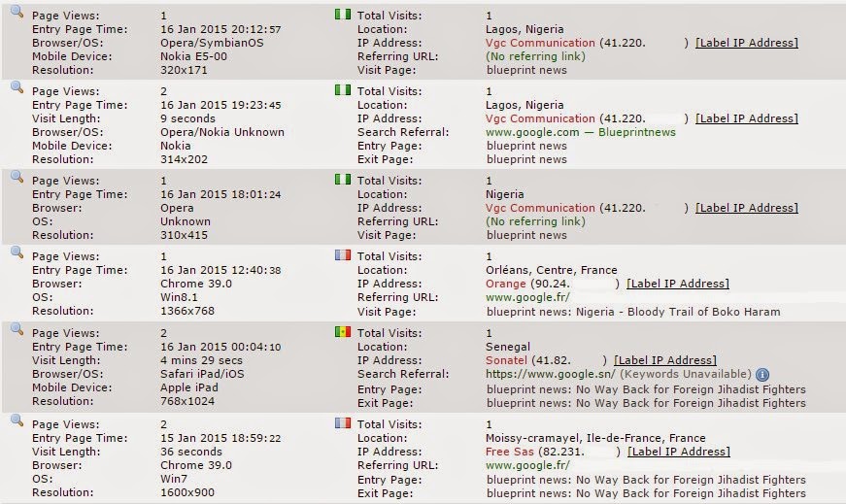Viewport: 846px width, 504px height.
Task: Click keywords unavailable info icon
Action: 762,375
